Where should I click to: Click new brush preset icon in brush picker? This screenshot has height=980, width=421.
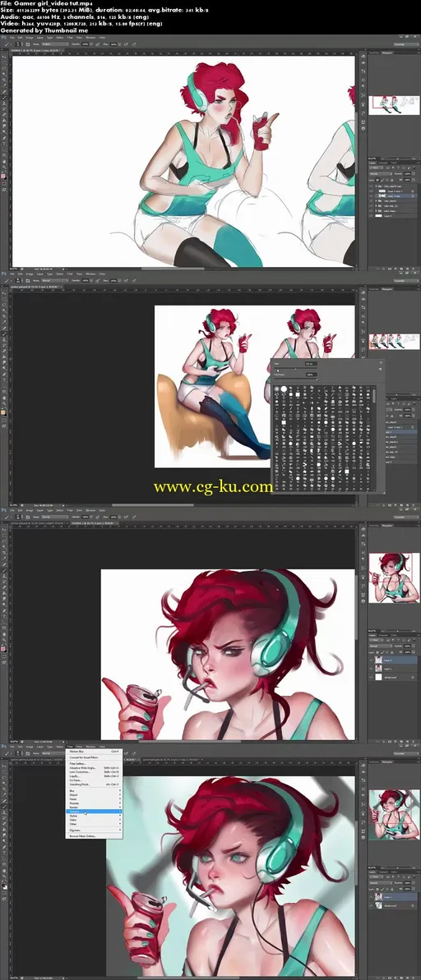(x=380, y=370)
